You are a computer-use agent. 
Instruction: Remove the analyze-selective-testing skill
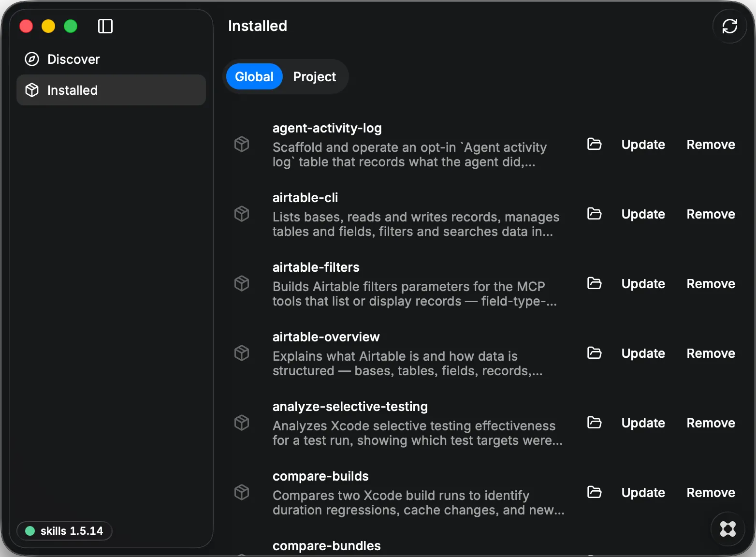711,423
